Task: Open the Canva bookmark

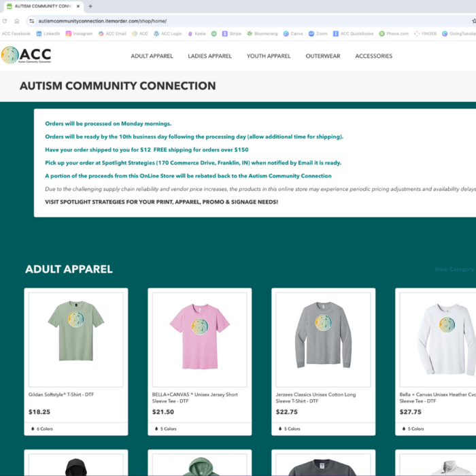Action: 293,34
